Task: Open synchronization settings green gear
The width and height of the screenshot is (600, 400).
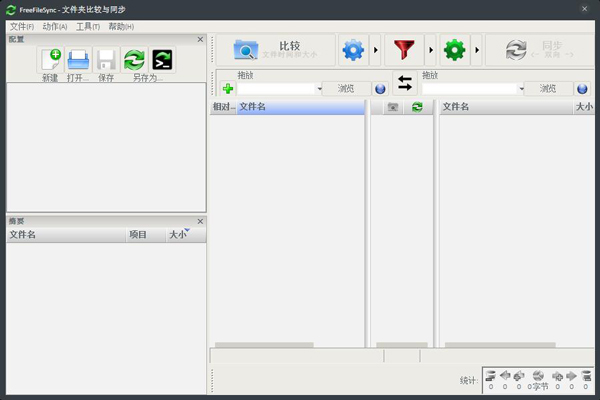Action: pyautogui.click(x=455, y=50)
